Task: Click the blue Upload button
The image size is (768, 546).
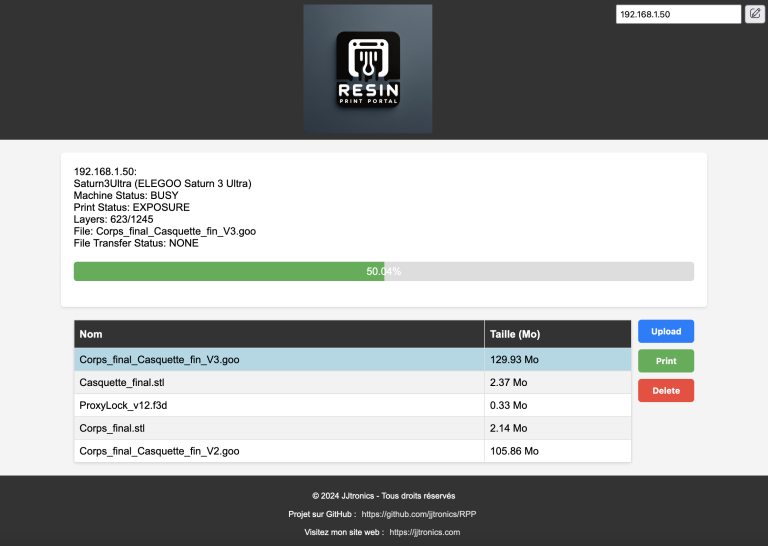Action: (x=666, y=332)
